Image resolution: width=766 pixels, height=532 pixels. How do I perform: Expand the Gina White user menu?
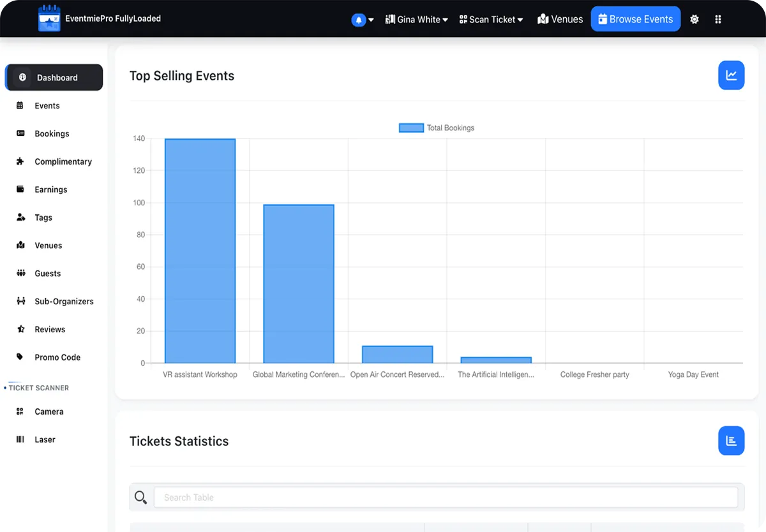click(x=417, y=20)
